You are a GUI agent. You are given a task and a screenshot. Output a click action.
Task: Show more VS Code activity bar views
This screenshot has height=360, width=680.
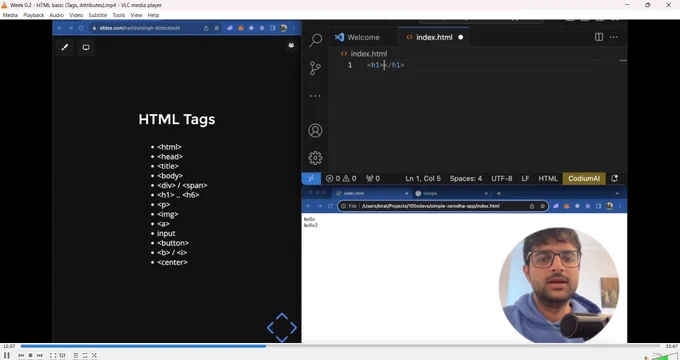[315, 96]
